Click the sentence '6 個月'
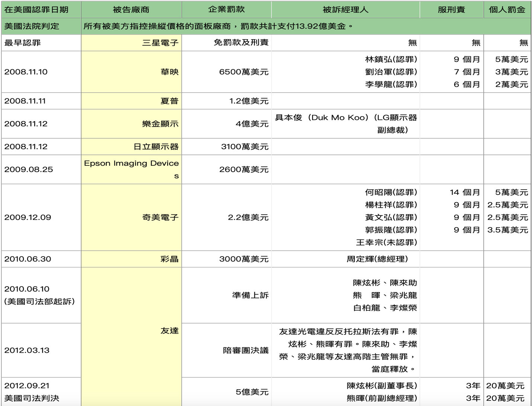532x406 pixels. (x=467, y=85)
